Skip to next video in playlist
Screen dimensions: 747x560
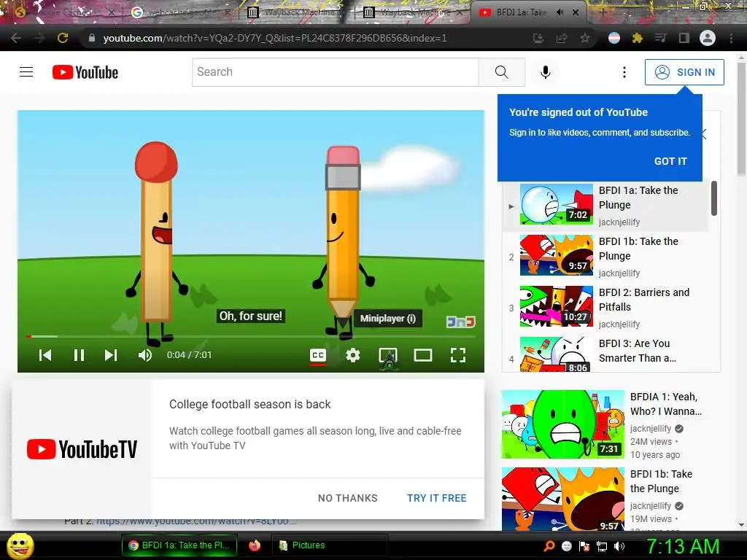(111, 355)
